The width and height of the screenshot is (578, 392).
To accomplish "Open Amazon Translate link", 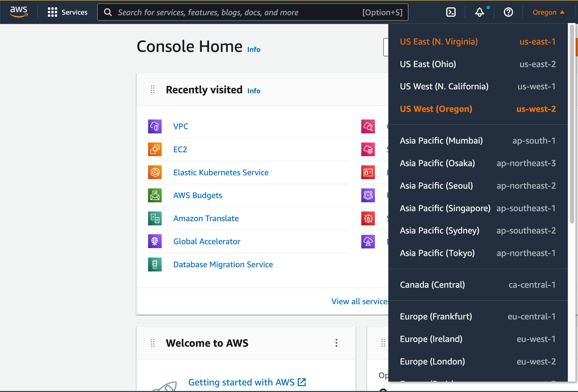I will [206, 218].
